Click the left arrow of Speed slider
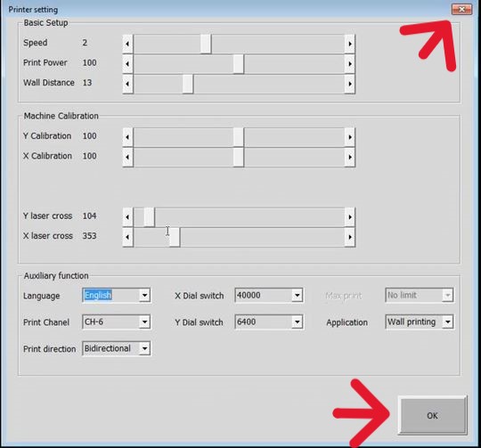Image resolution: width=481 pixels, height=448 pixels. click(127, 44)
